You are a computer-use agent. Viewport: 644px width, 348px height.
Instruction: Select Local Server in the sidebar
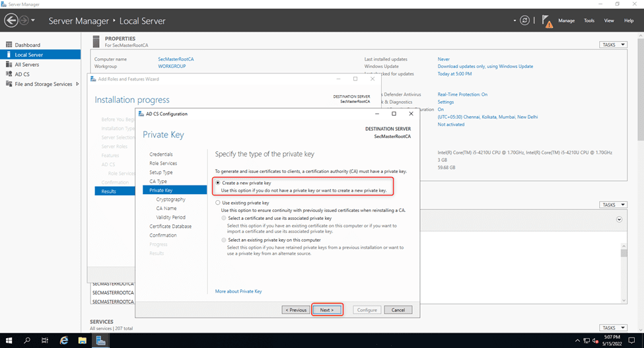tap(40, 55)
